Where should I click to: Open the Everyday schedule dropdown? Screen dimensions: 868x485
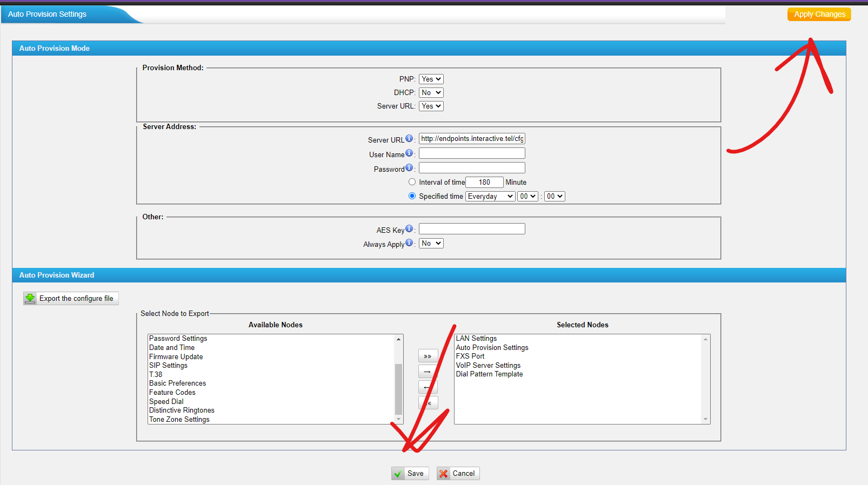[x=490, y=196]
